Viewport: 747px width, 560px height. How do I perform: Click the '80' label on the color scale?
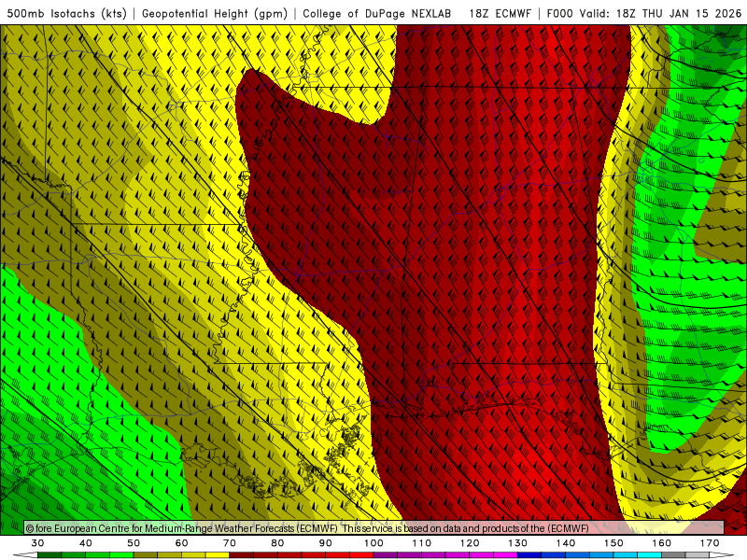pyautogui.click(x=277, y=543)
